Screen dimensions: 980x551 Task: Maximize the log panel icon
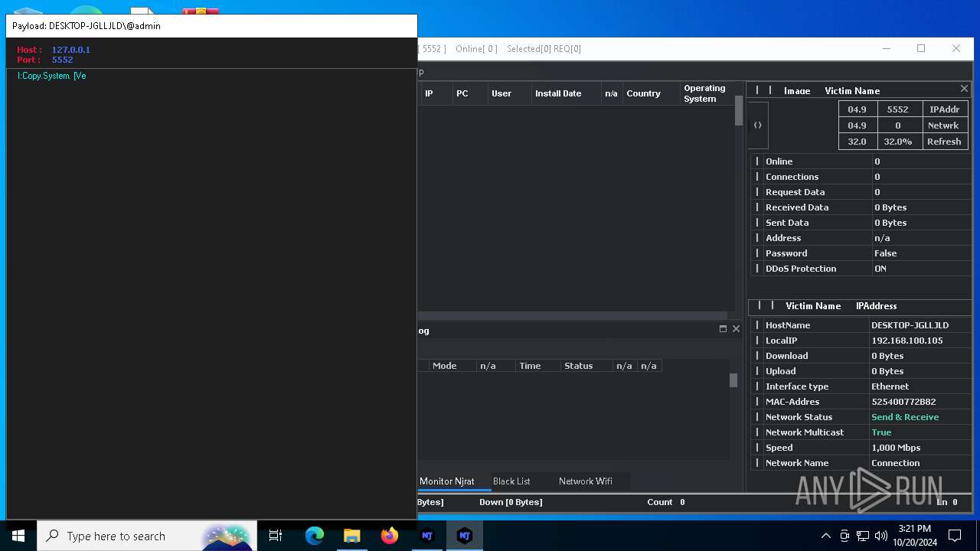tap(723, 329)
